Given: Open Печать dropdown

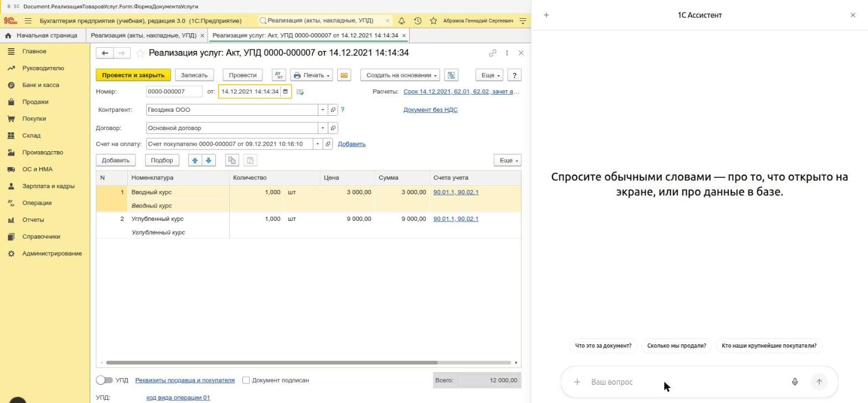Looking at the screenshot, I should point(312,75).
